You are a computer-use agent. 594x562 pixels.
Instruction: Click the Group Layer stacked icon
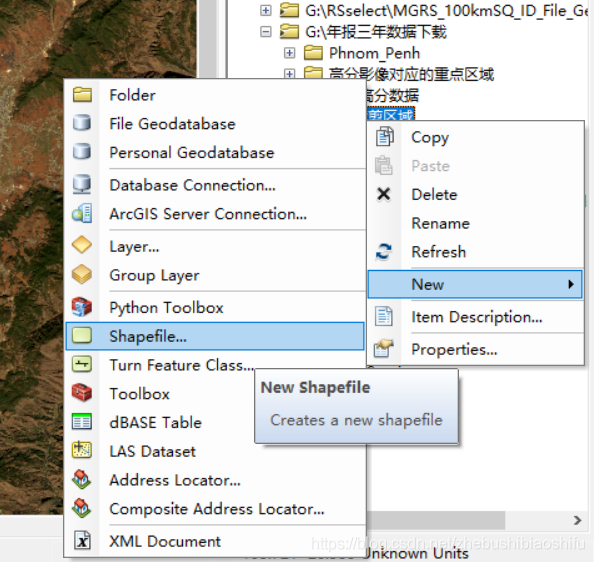pyautogui.click(x=82, y=274)
